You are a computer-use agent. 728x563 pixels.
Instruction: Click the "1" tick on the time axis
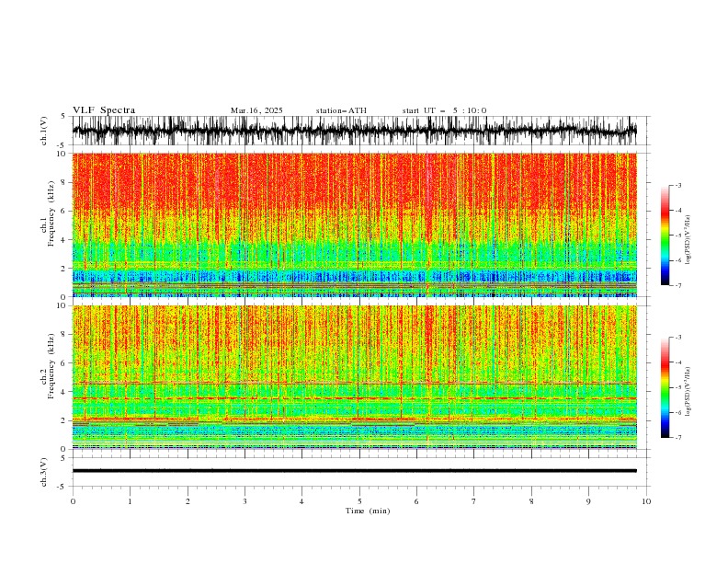click(x=130, y=501)
